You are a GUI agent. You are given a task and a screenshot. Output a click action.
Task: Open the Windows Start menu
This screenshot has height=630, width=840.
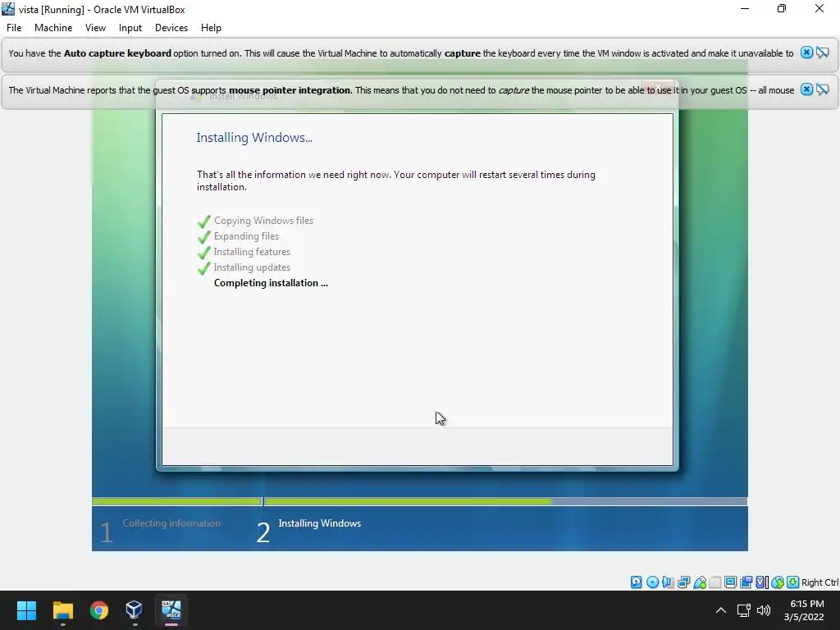click(x=26, y=609)
